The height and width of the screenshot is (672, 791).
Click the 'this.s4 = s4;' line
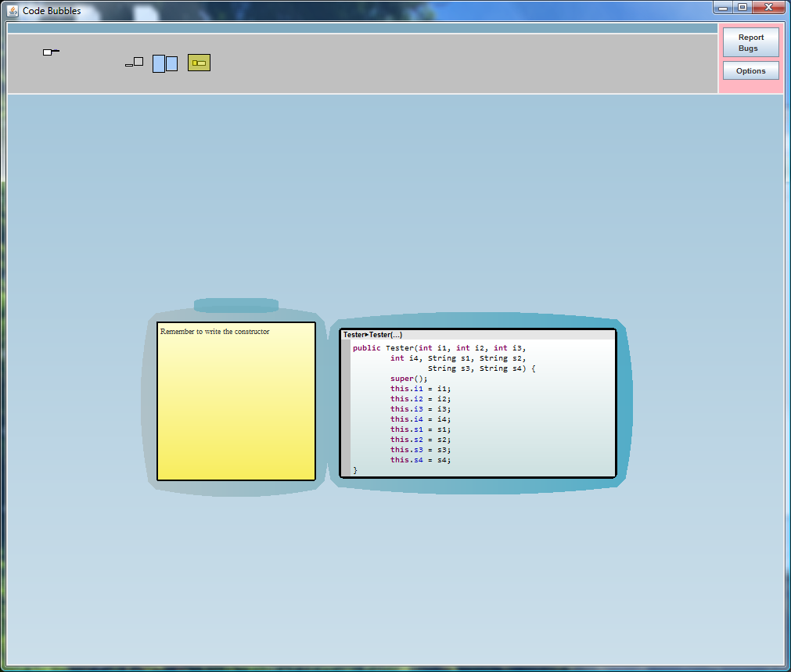(420, 459)
